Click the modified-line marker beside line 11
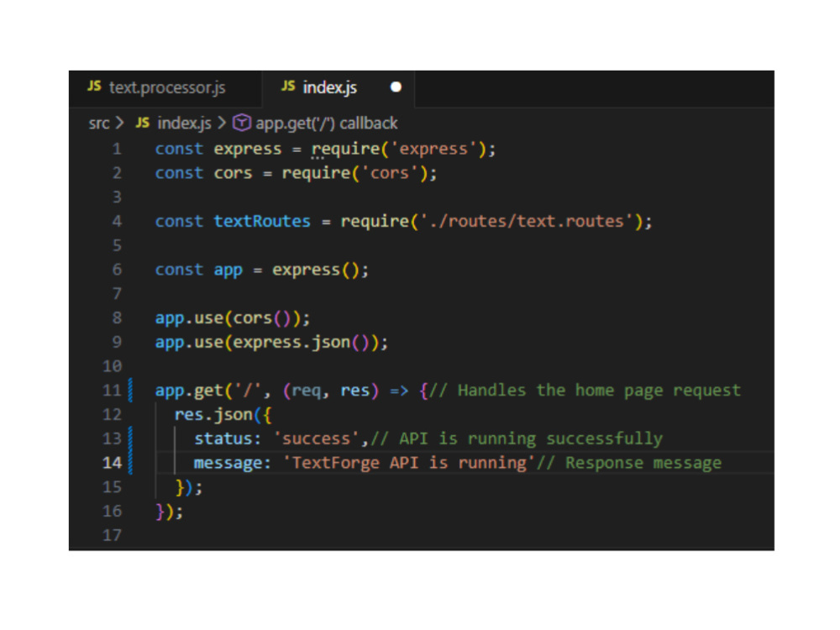Screen dimensions: 840x630 pos(130,390)
